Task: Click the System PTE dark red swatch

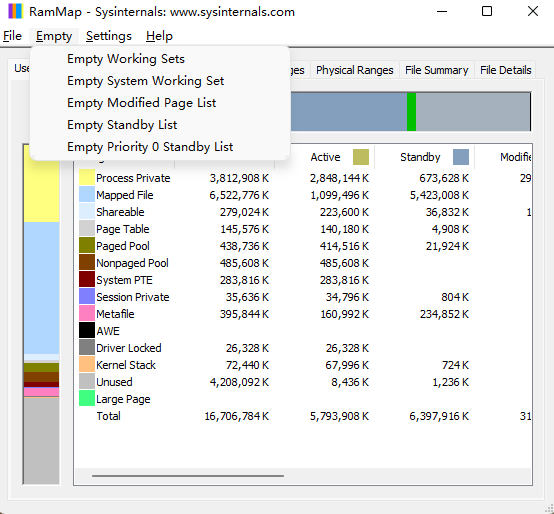Action: pyautogui.click(x=87, y=280)
